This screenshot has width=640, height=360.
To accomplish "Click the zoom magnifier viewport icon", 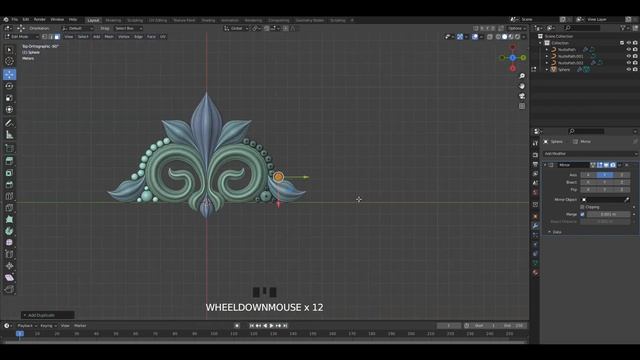I will click(522, 76).
